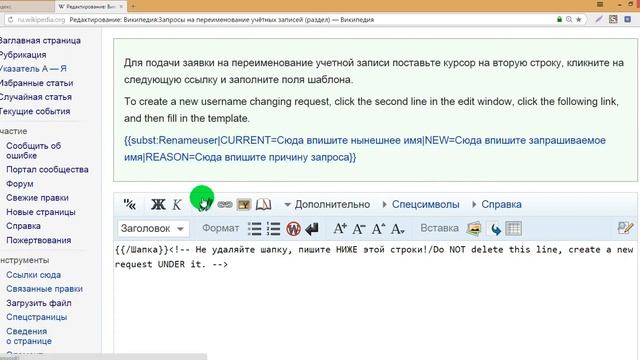Insert a line break with arrow icon

312,229
